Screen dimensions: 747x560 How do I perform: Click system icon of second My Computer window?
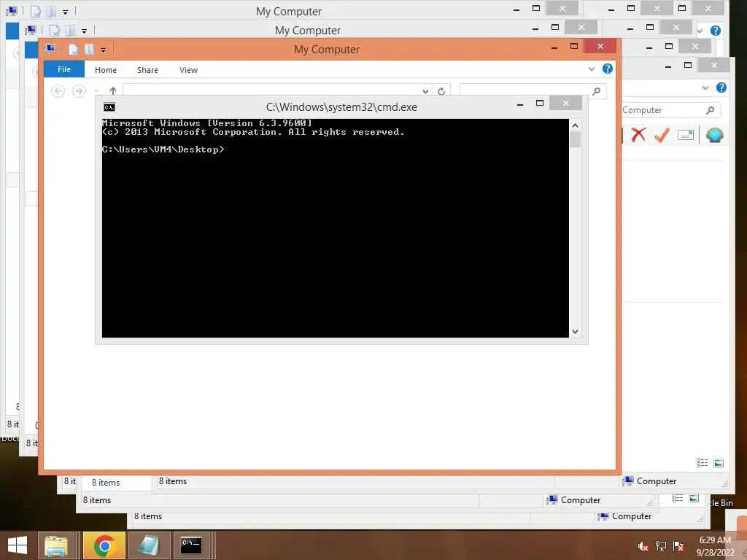31,31
